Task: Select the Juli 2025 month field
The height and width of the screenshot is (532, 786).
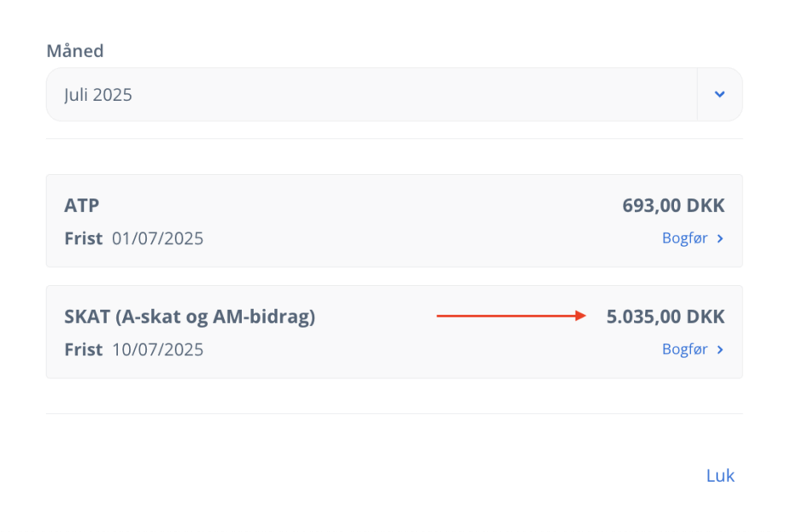Action: coord(394,95)
